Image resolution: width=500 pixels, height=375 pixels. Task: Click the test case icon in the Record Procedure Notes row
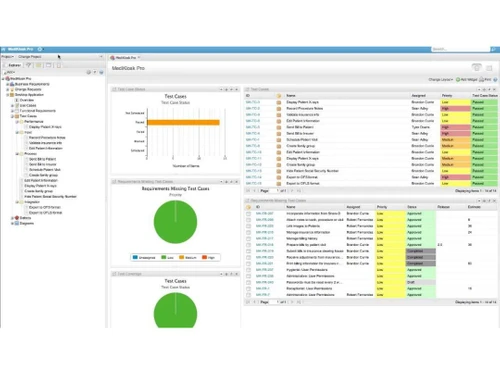279,108
